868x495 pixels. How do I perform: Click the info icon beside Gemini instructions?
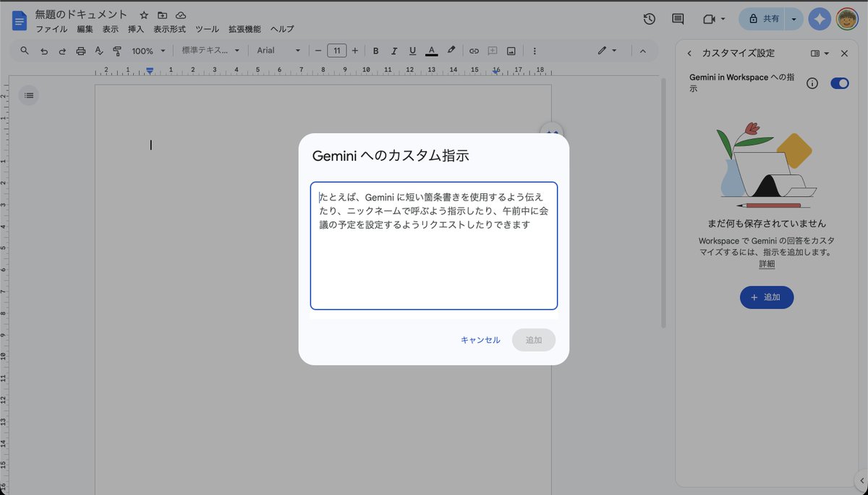[x=812, y=83]
